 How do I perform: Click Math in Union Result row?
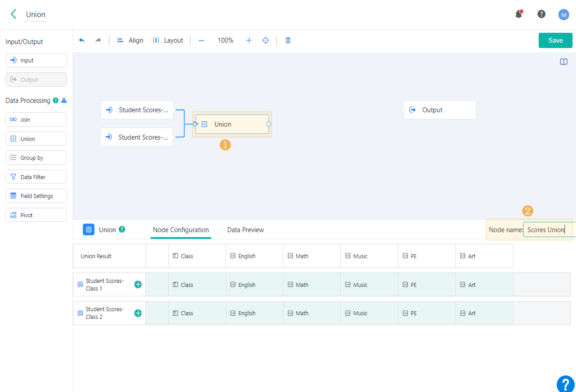pyautogui.click(x=312, y=256)
